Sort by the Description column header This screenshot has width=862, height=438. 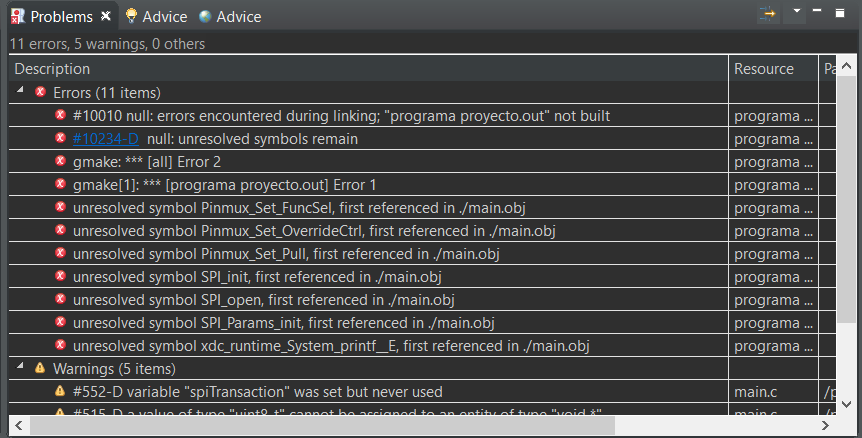click(368, 69)
